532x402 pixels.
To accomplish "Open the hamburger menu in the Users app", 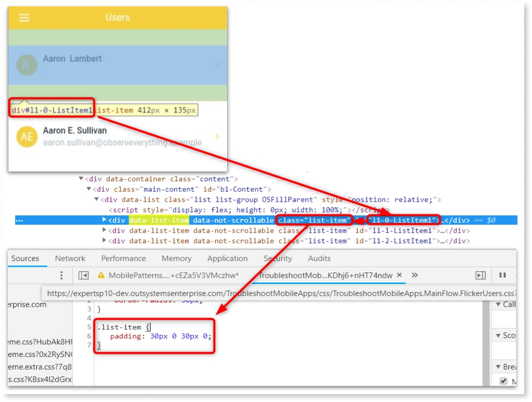I will tap(24, 17).
